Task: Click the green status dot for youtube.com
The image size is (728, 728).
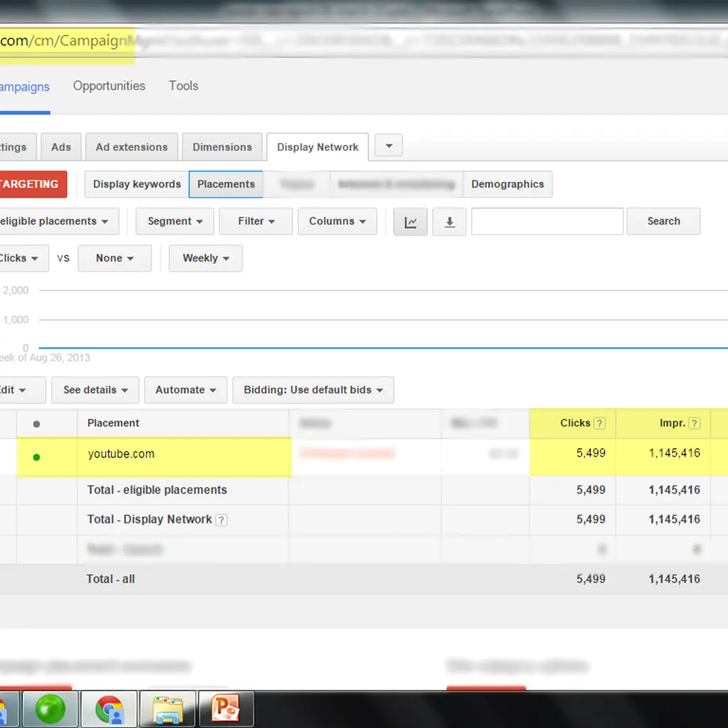Action: click(36, 457)
